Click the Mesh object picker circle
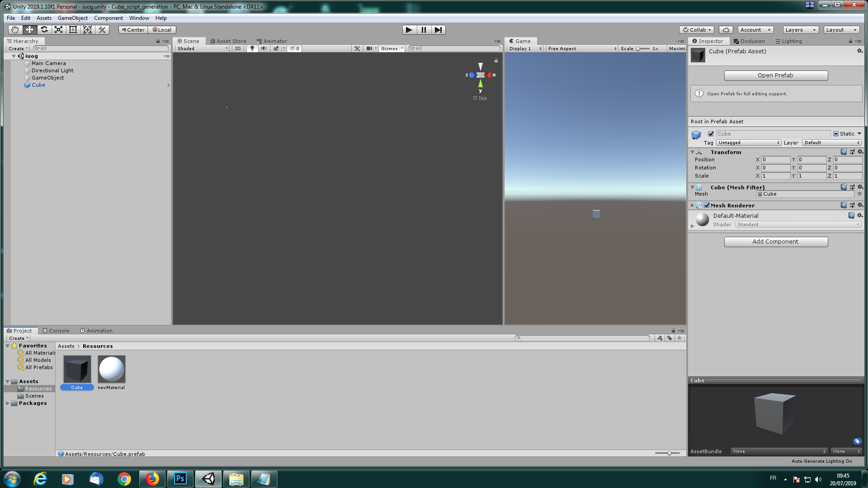Viewport: 868px width, 488px height. click(x=859, y=194)
